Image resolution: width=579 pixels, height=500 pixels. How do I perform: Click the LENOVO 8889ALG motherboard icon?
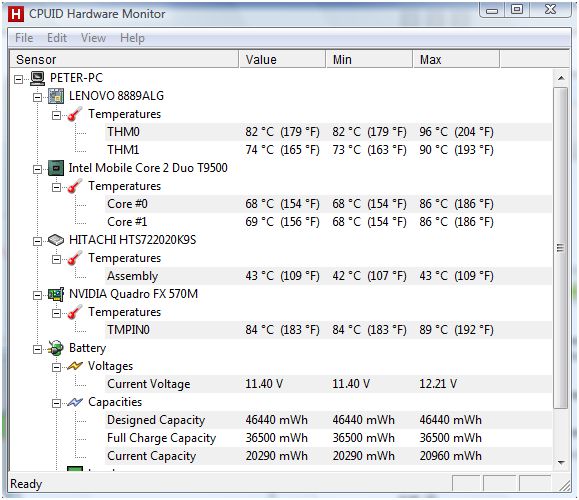point(56,96)
